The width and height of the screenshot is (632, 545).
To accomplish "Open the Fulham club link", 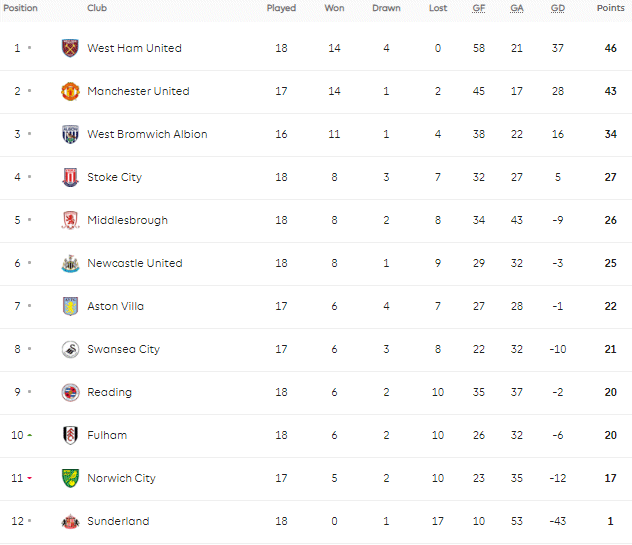I will point(107,435).
